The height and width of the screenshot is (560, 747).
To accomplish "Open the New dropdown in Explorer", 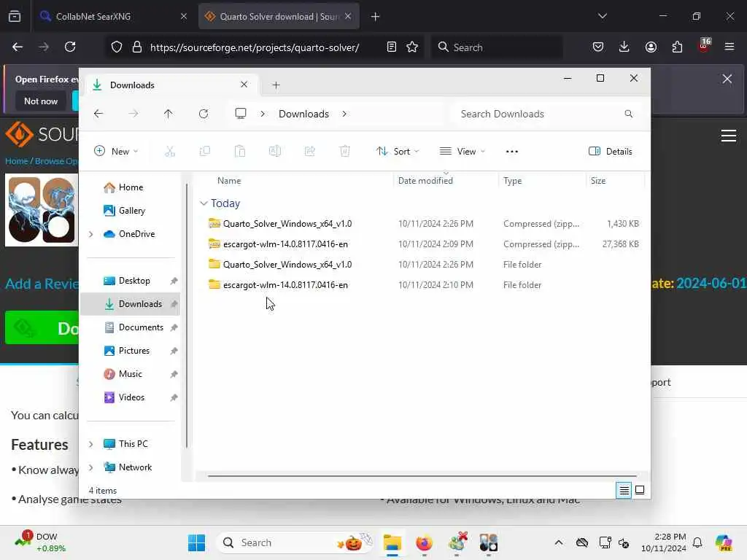I will (116, 152).
